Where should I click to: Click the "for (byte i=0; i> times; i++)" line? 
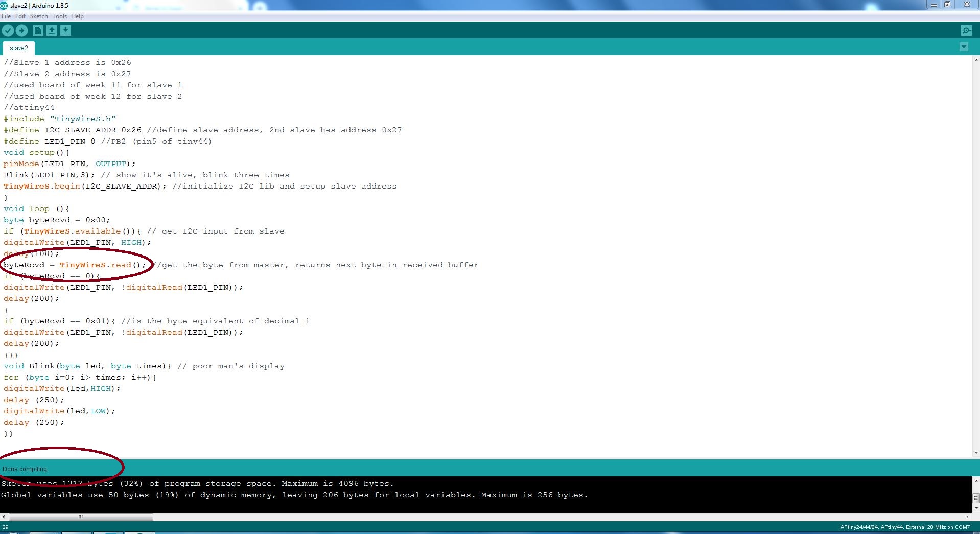(80, 377)
